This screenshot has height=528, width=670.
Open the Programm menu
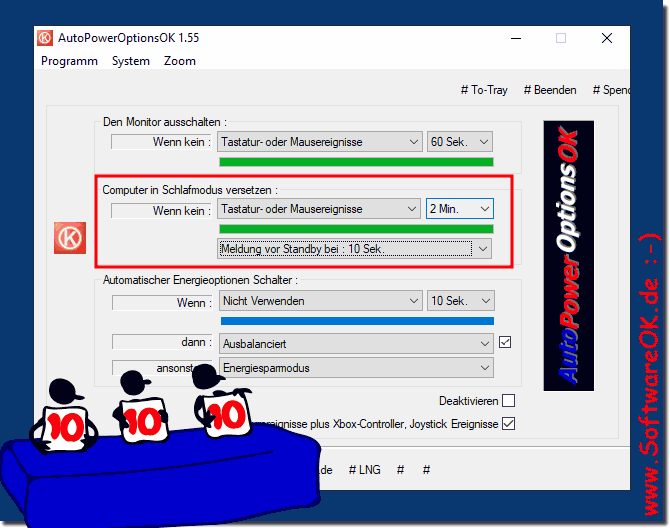pyautogui.click(x=69, y=61)
